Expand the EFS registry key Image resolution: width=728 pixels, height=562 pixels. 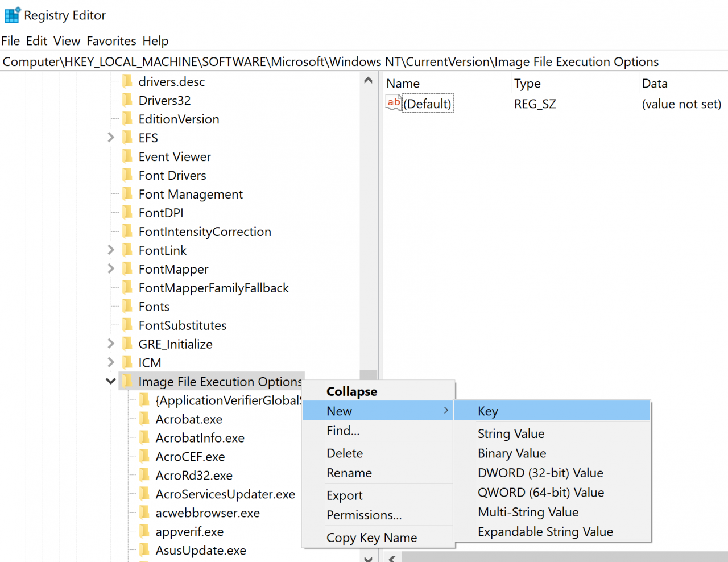point(111,138)
